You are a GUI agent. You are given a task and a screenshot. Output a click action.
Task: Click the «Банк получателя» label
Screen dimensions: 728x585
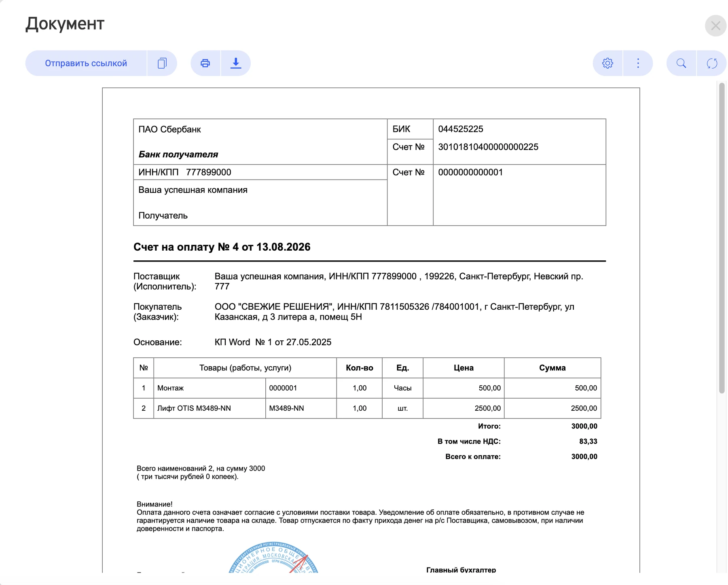(178, 154)
